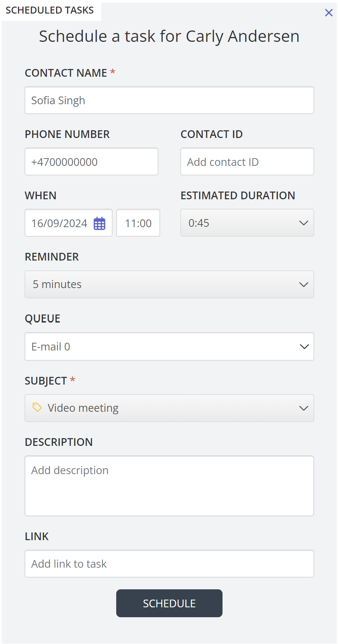The height and width of the screenshot is (644, 338).
Task: Click the Queue chevron arrow
Action: [304, 347]
